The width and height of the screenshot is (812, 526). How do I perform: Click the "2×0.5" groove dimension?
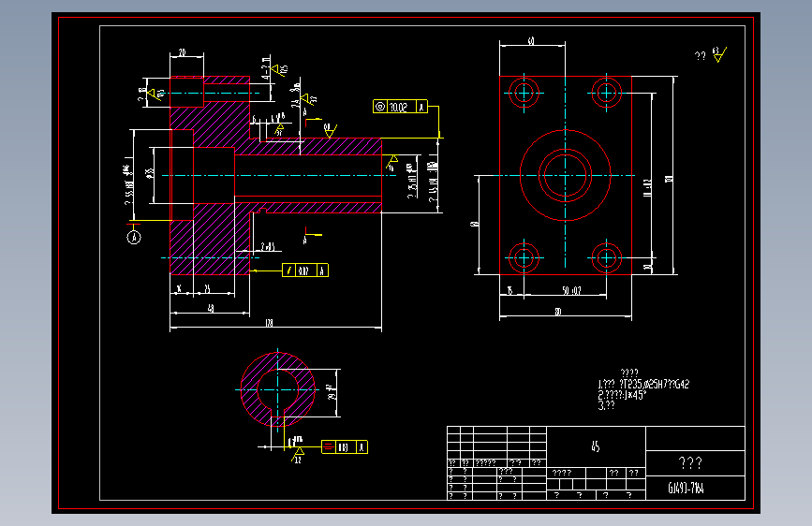click(268, 247)
